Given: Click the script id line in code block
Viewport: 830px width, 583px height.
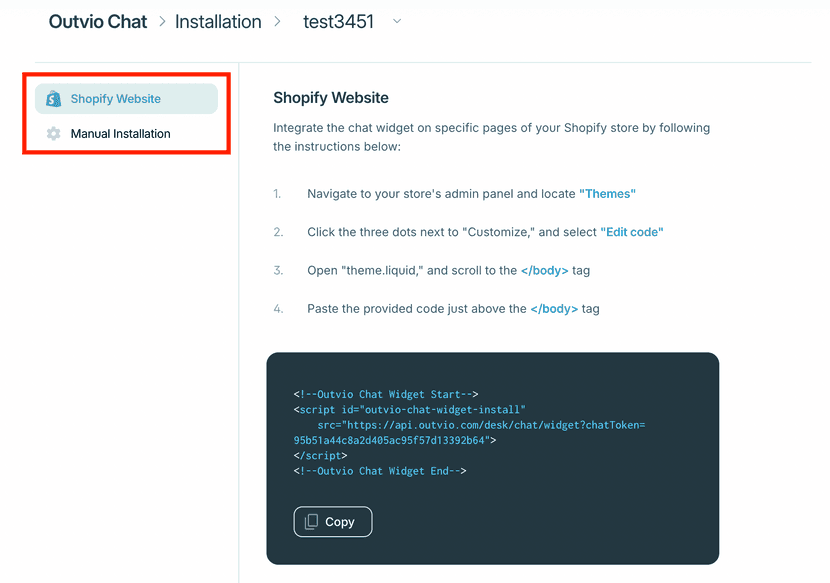Looking at the screenshot, I should 410,409.
